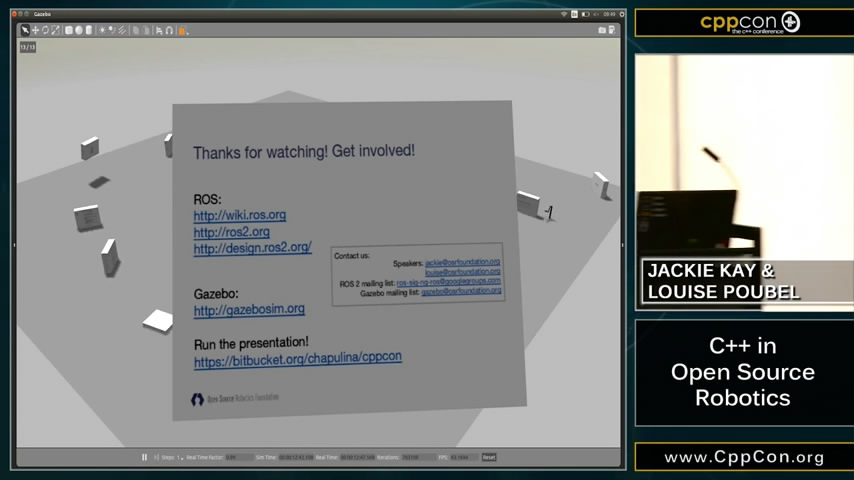Open the http://ros2.org link

231,232
